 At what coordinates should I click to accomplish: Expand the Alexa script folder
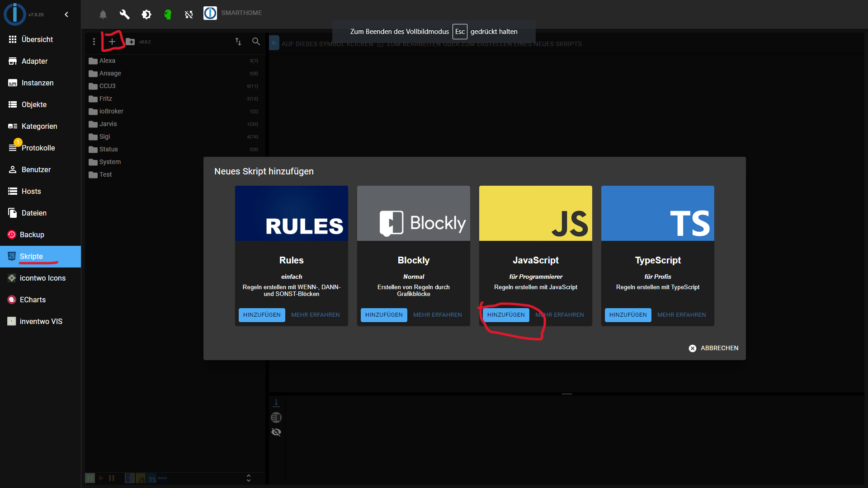tap(107, 61)
